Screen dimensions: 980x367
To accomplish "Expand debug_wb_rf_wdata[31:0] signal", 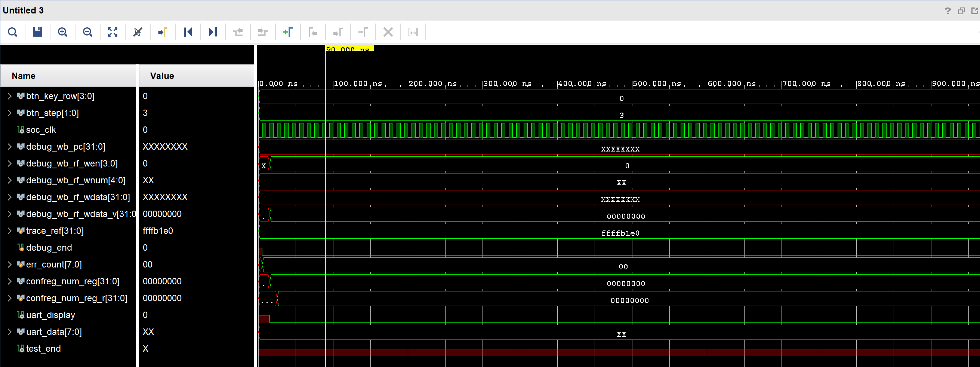I will click(x=9, y=197).
